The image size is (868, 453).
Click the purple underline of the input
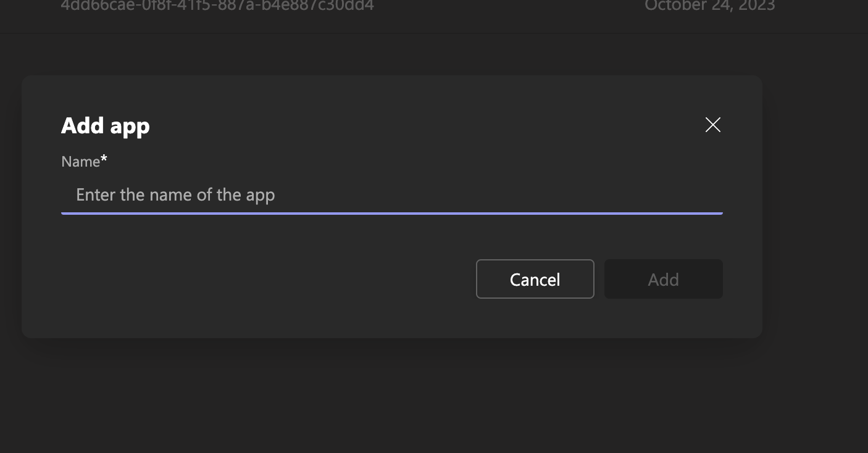point(391,213)
